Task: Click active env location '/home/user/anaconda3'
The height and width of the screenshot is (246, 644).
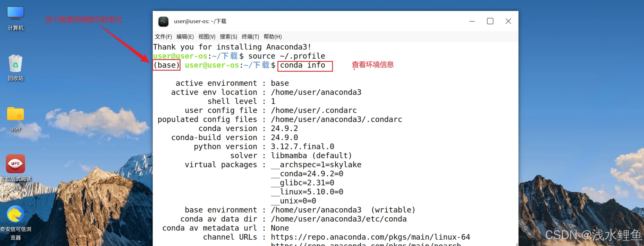Action: click(x=316, y=92)
